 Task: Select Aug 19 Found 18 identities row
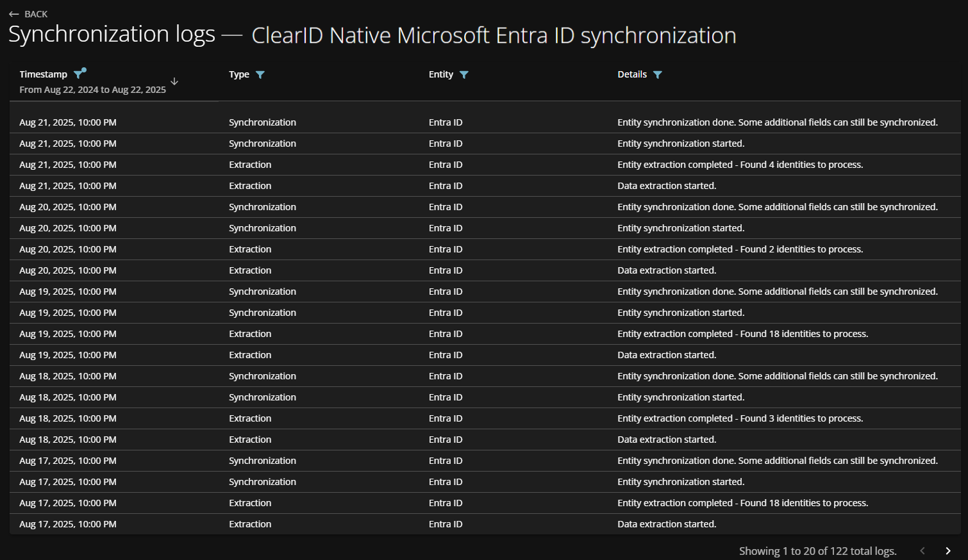click(x=742, y=334)
